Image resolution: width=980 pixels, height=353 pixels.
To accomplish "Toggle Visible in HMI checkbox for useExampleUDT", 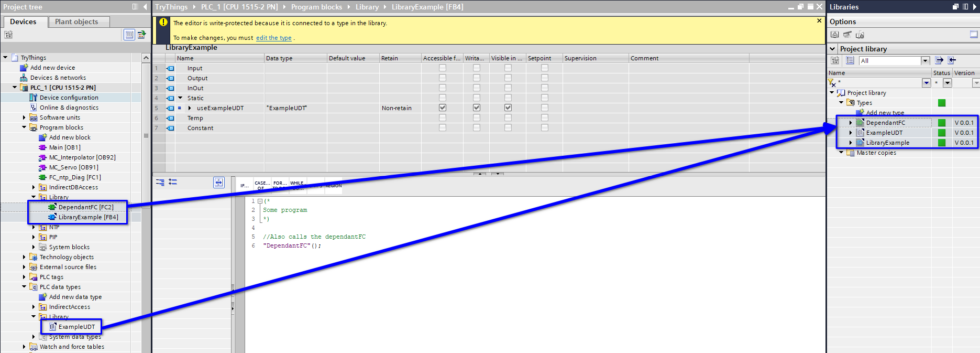I will pos(508,108).
